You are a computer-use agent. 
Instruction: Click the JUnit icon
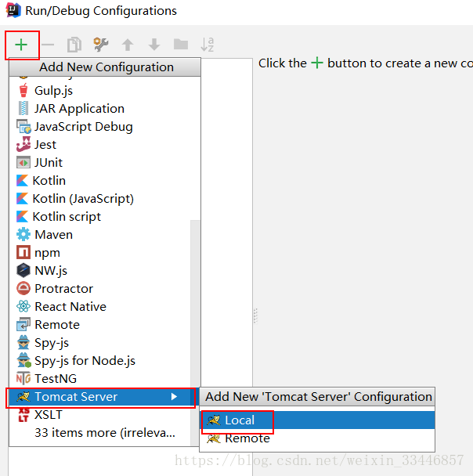[x=23, y=162]
